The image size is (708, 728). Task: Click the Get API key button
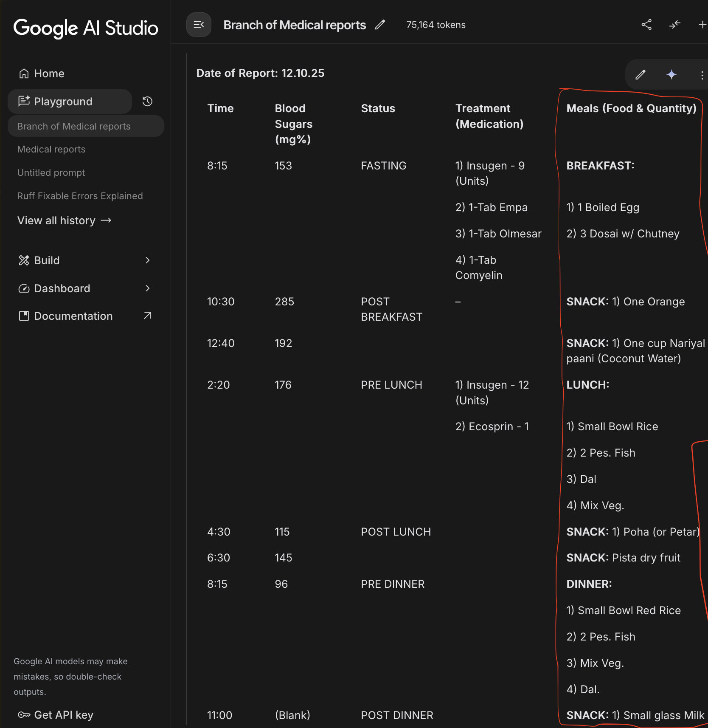(56, 715)
